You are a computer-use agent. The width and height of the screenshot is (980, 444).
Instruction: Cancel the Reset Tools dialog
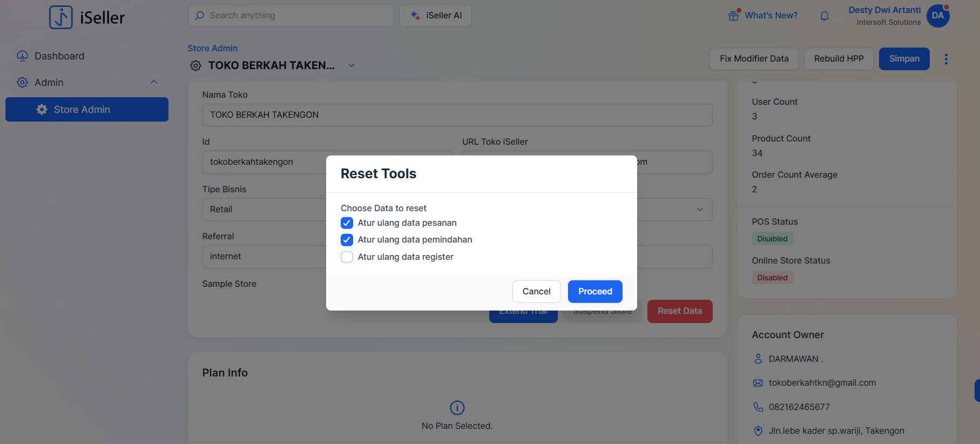click(536, 292)
